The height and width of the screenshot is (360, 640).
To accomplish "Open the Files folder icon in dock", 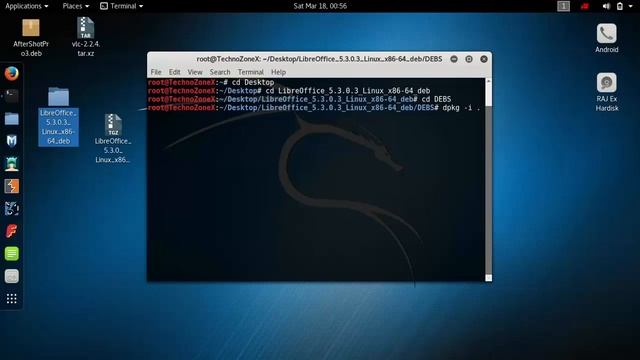I will pyautogui.click(x=11, y=119).
